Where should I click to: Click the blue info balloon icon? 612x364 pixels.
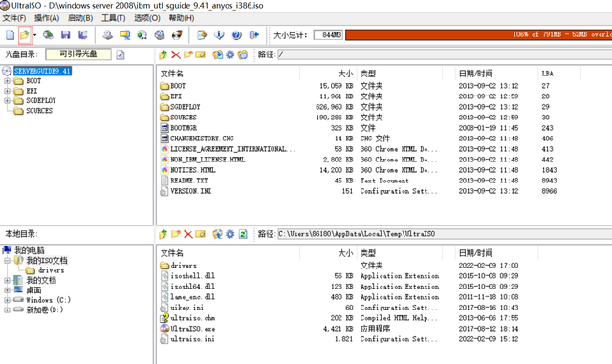[x=219, y=35]
